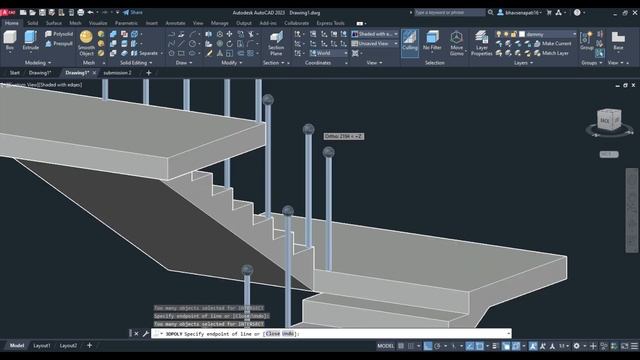Screen dimensions: 640x360
Task: Click the keyword search input field
Action: (450, 13)
